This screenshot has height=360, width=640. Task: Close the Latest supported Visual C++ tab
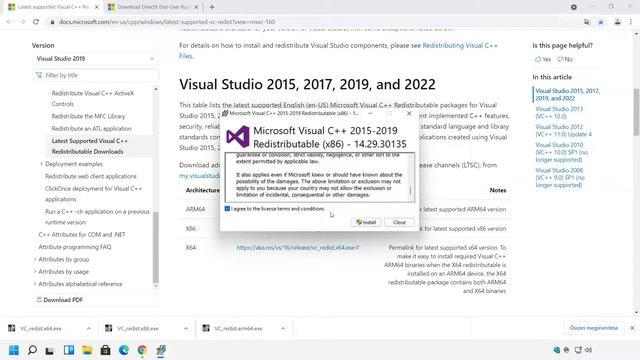coord(97,7)
